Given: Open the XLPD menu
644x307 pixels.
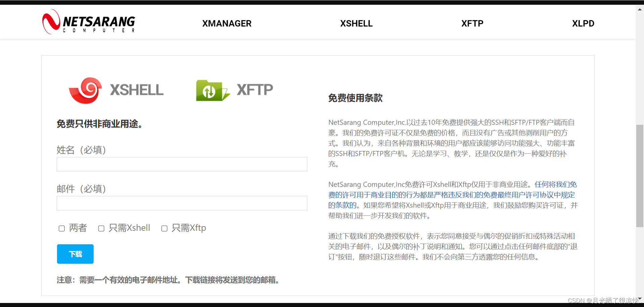Looking at the screenshot, I should pos(583,24).
